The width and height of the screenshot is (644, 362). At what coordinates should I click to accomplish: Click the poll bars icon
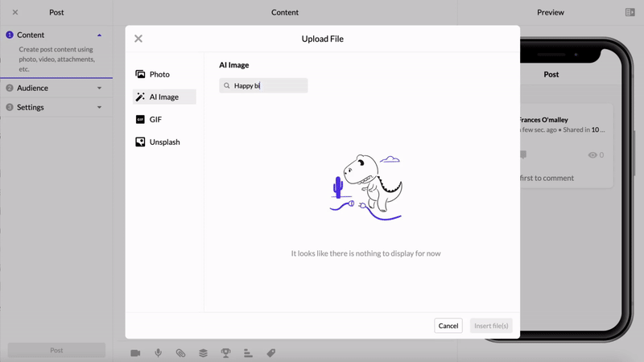(248, 353)
